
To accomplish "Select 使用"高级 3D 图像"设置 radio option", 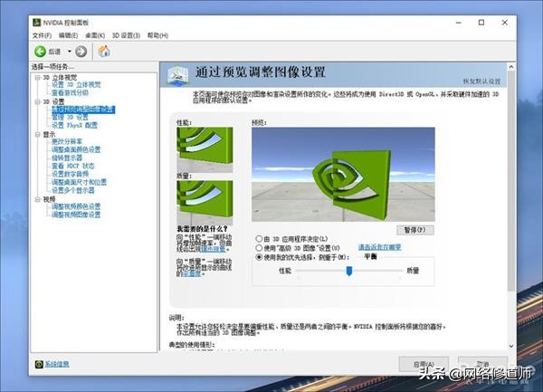I will (260, 247).
